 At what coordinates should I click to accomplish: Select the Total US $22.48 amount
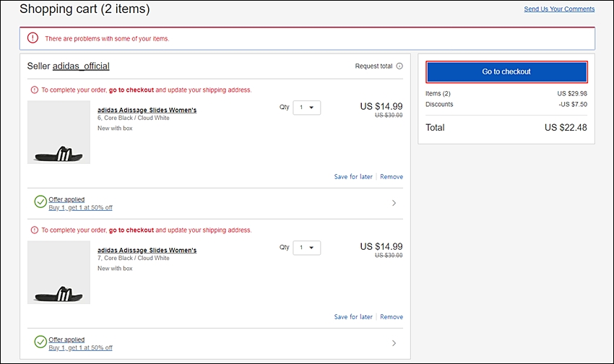(566, 128)
